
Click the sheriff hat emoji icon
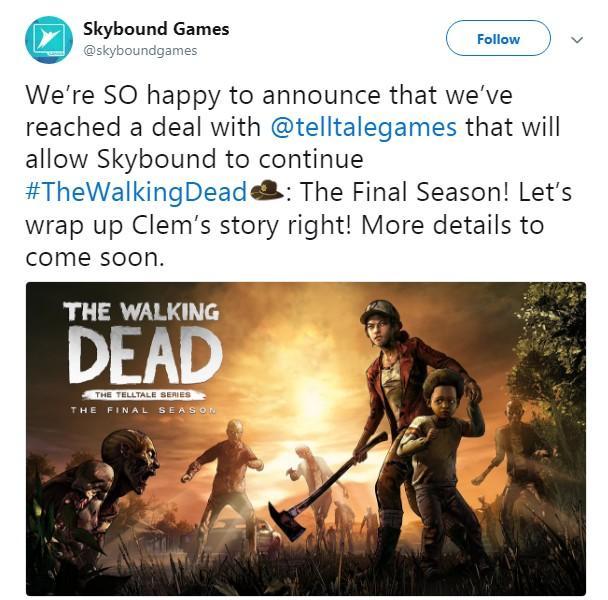point(267,191)
